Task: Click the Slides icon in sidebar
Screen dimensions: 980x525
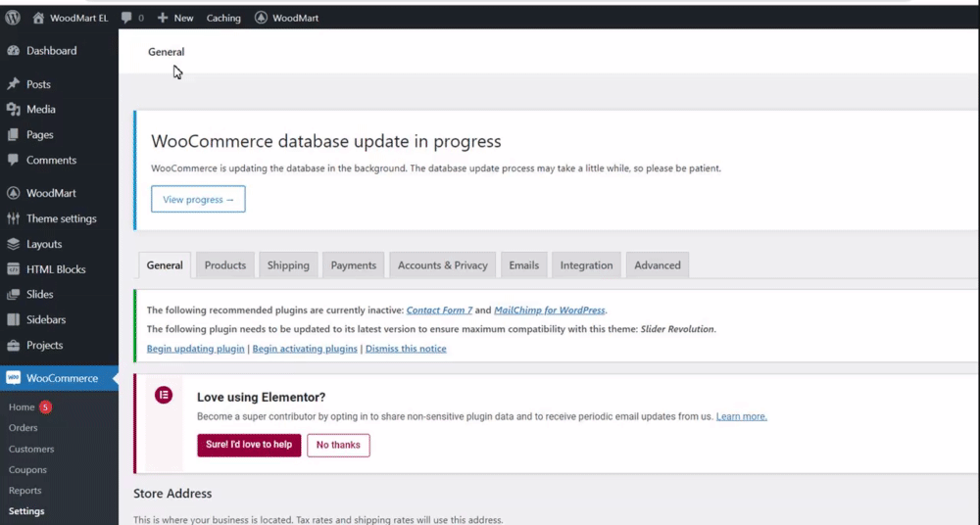Action: click(x=13, y=295)
